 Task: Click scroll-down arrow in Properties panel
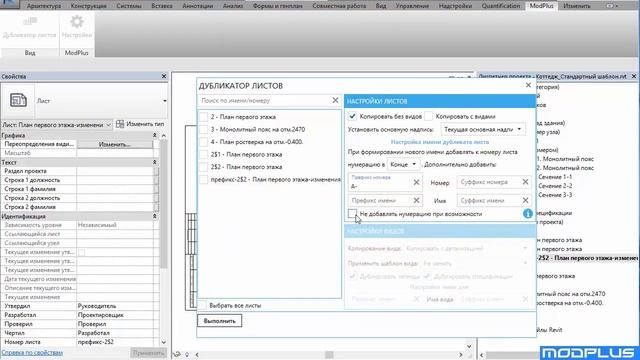coord(164,342)
